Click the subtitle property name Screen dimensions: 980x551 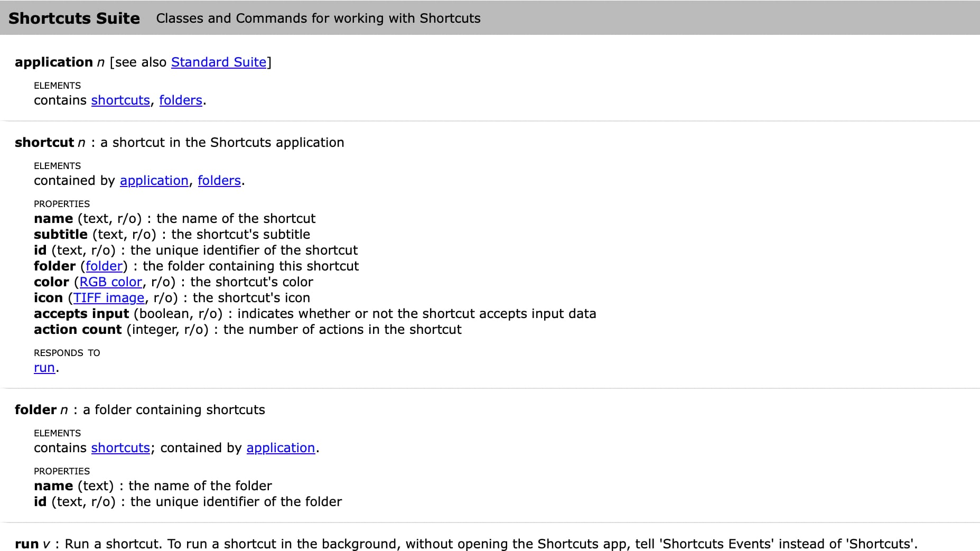[x=61, y=235]
